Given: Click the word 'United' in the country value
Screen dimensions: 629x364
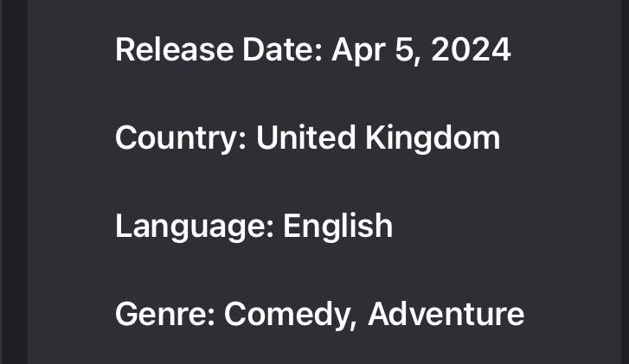Looking at the screenshot, I should tap(305, 137).
